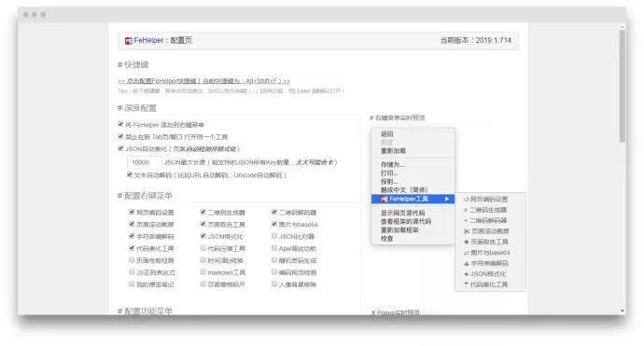
Task: Click the swap-arrows icon for 图片与base64 in the submenu
Action: (466, 253)
